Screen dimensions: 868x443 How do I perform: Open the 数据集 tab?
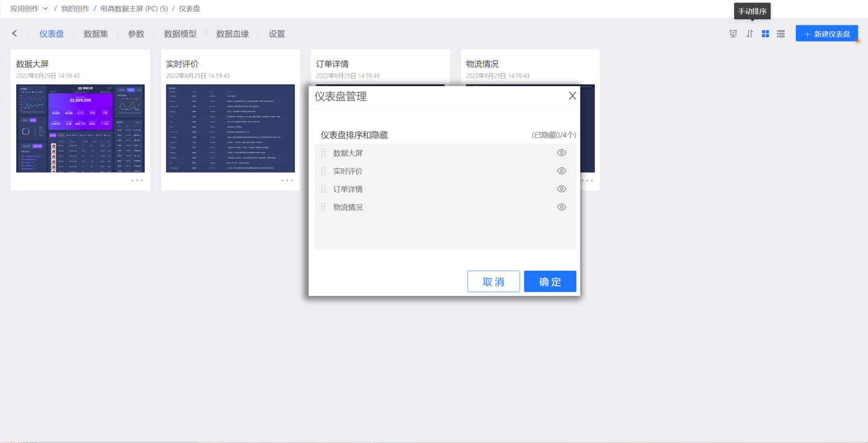(96, 34)
